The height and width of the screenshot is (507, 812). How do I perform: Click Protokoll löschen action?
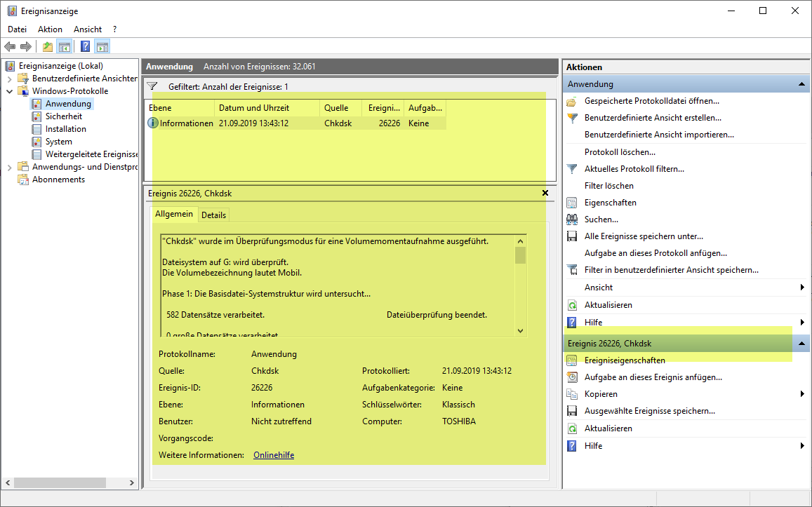coord(620,152)
